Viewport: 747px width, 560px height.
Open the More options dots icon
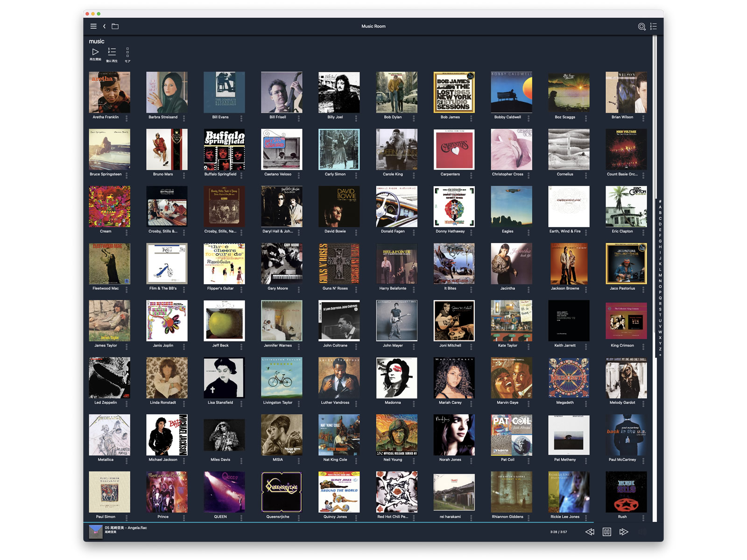pos(127,52)
